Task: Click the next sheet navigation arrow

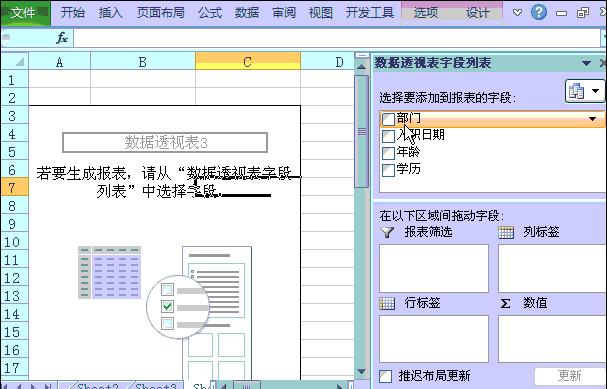Action: point(33,386)
